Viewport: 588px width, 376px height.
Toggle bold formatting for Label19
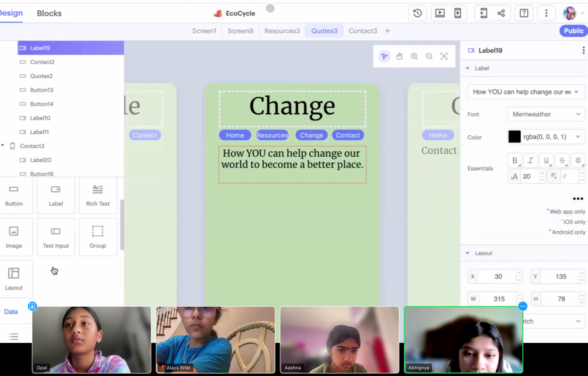coord(515,161)
